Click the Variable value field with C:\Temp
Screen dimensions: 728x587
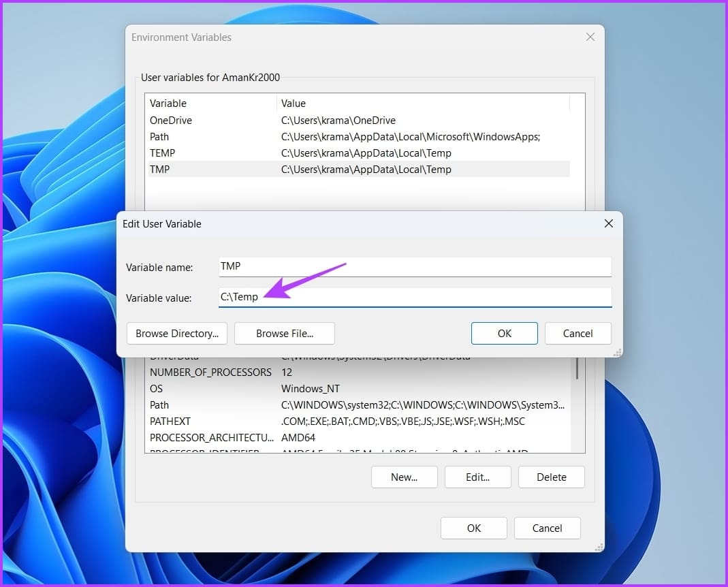coord(415,297)
